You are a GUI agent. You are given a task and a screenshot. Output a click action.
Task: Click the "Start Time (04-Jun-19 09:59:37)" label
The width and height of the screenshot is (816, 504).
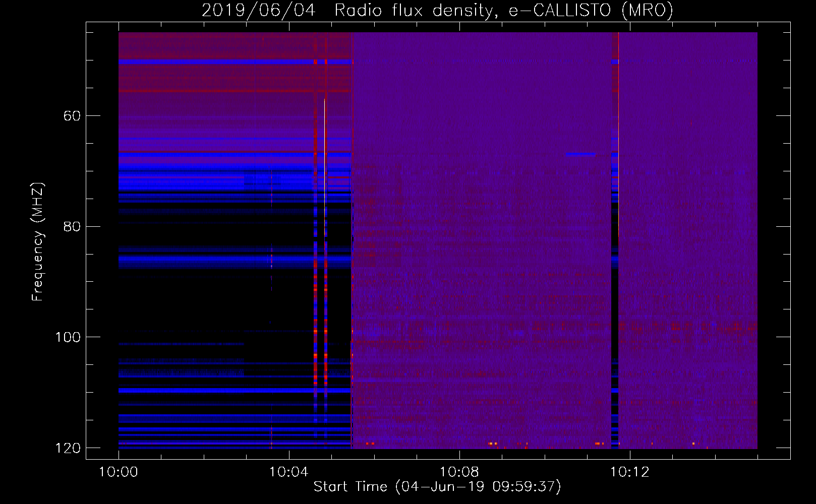437,486
